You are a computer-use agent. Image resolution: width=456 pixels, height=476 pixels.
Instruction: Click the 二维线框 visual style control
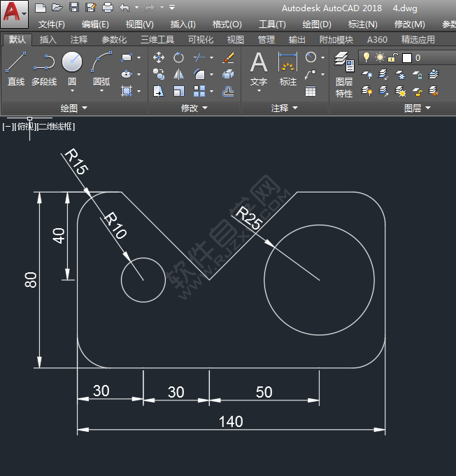pos(56,127)
